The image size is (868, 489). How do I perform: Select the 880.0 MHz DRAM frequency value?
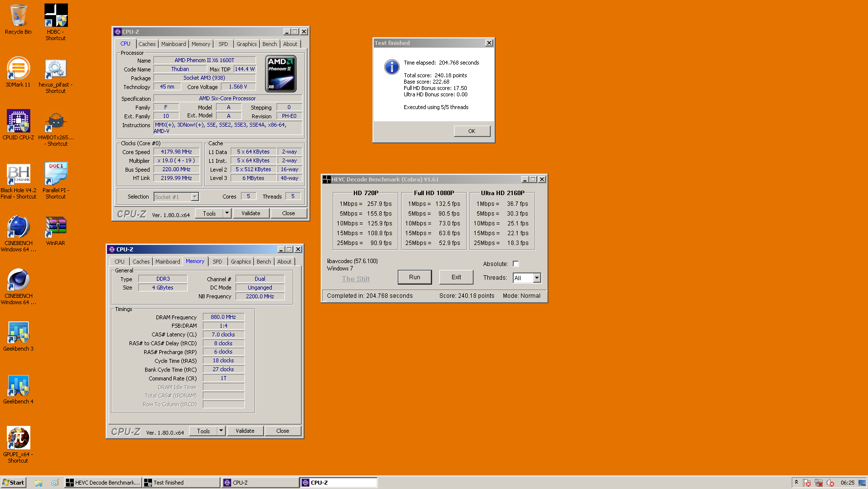(223, 317)
